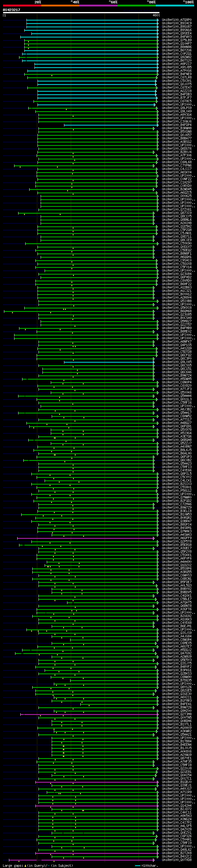197x868 pixels.
Task: Open hit UniRef100_C1H297
Action: click(x=176, y=182)
